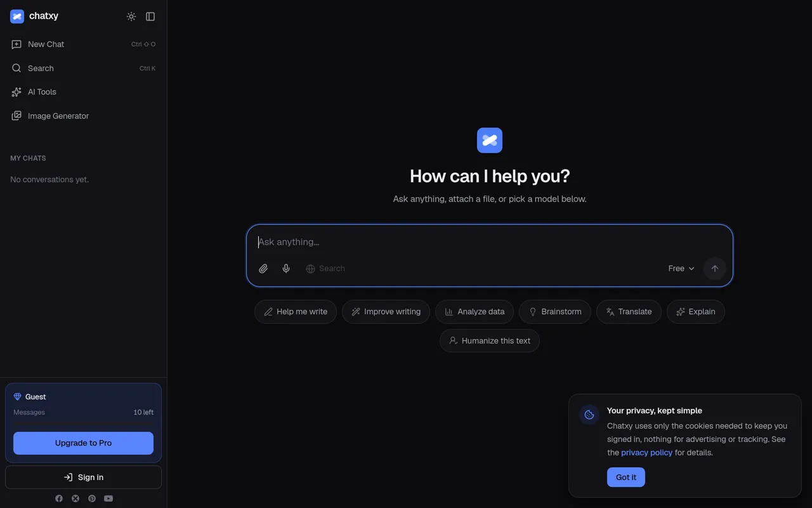Viewport: 812px width, 508px height.
Task: Click "No conversations yet." text
Action: pos(49,180)
